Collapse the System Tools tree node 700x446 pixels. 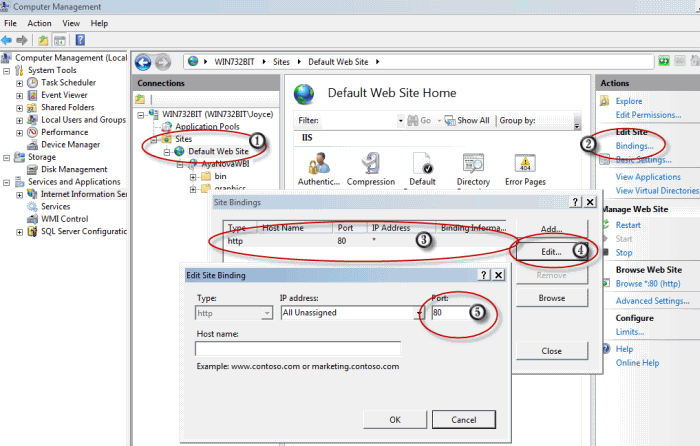click(7, 71)
